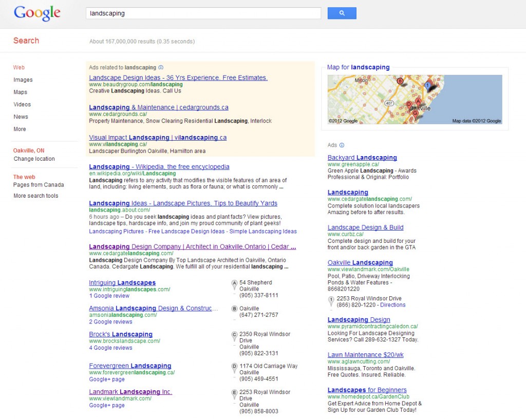Image resolution: width=526 pixels, height=420 pixels.
Task: Click red marker B on the map
Action: point(400,81)
